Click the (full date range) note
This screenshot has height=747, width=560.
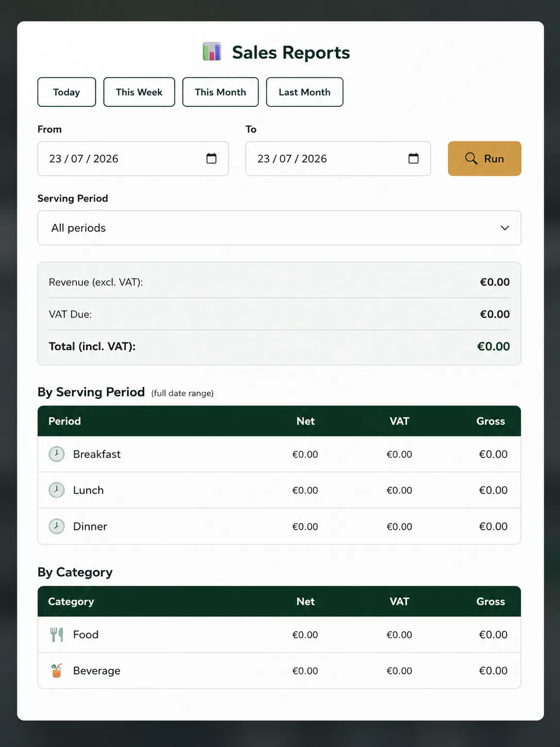pos(183,393)
